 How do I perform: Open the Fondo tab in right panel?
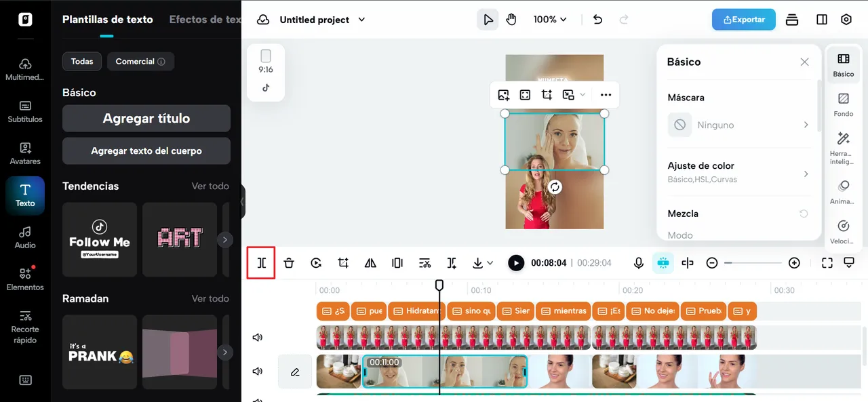coord(844,104)
